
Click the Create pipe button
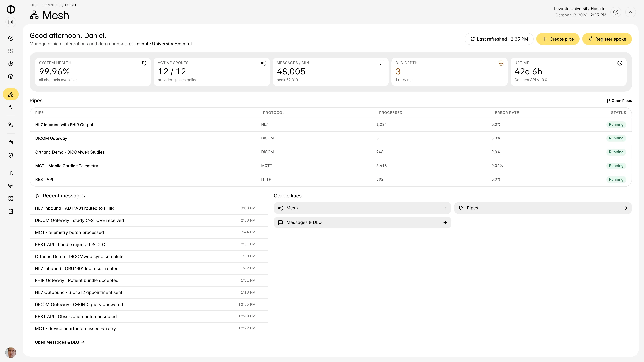coord(558,39)
